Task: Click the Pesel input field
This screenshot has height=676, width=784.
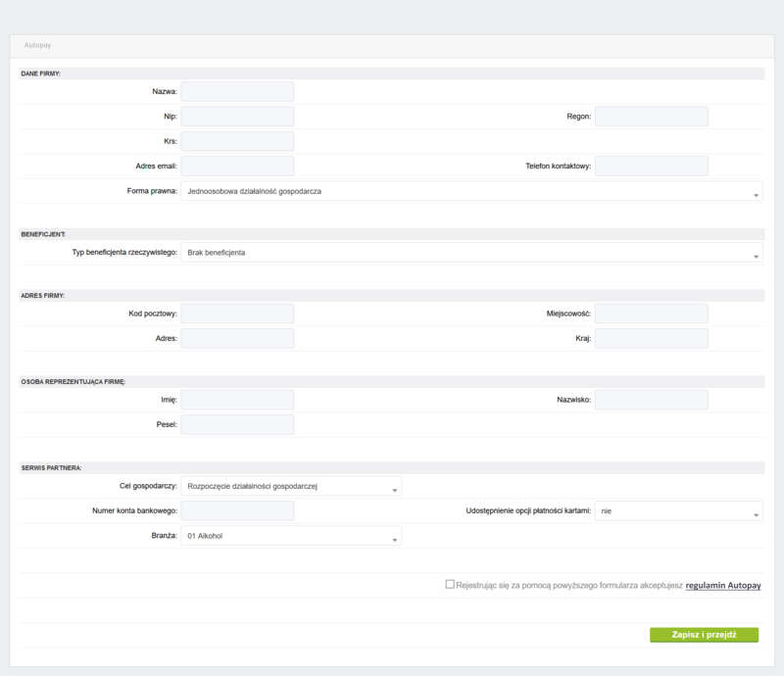Action: pos(237,424)
